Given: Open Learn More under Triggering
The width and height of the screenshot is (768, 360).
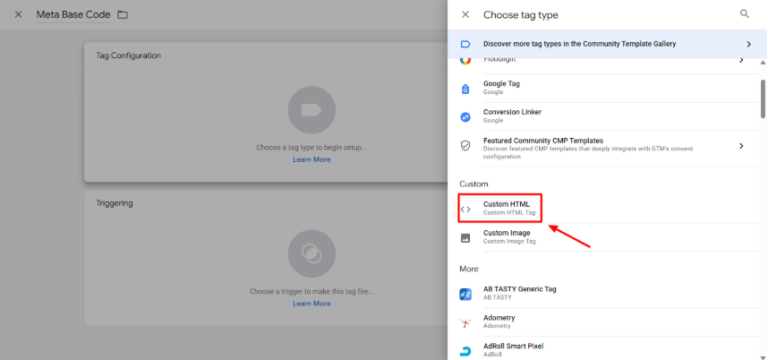Looking at the screenshot, I should tap(312, 304).
